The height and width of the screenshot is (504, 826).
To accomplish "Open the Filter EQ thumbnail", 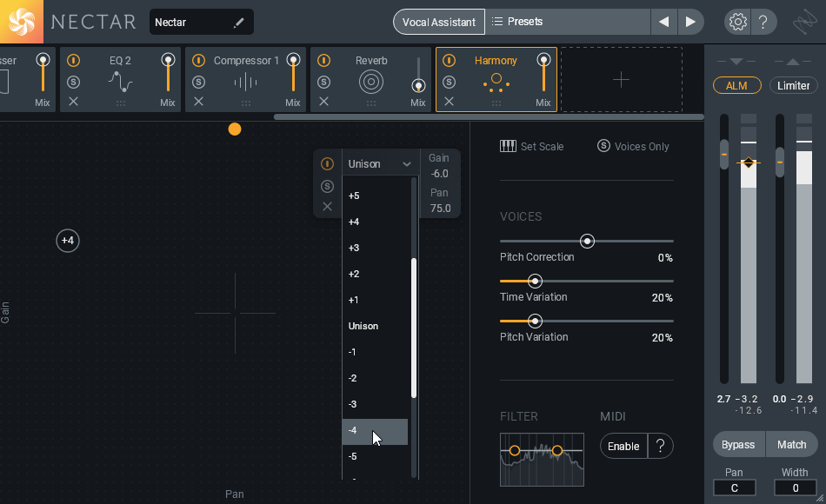I will (x=542, y=459).
